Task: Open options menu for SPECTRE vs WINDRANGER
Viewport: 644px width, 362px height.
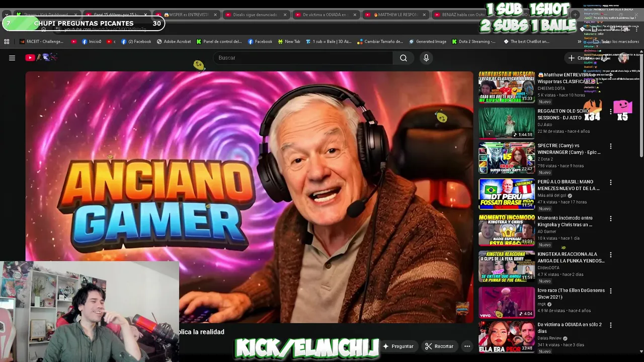Action: [x=611, y=146]
